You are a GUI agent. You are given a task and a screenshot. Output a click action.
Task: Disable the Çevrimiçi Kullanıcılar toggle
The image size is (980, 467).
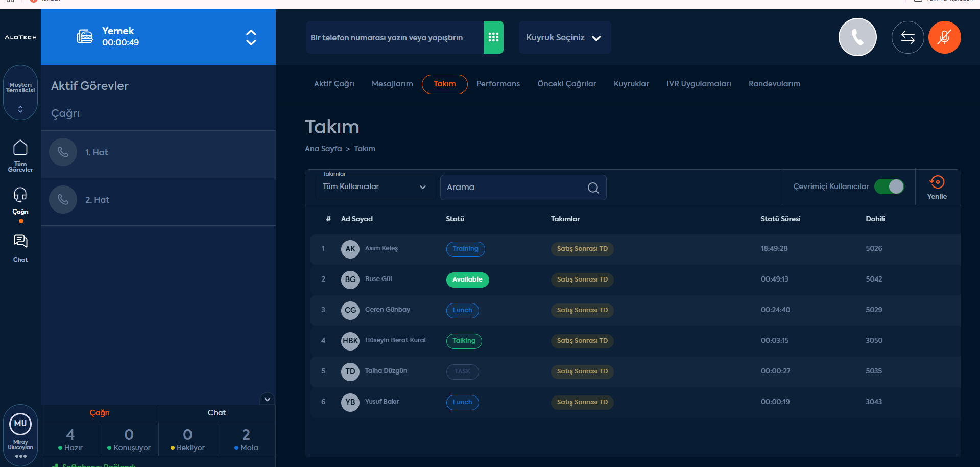[889, 186]
